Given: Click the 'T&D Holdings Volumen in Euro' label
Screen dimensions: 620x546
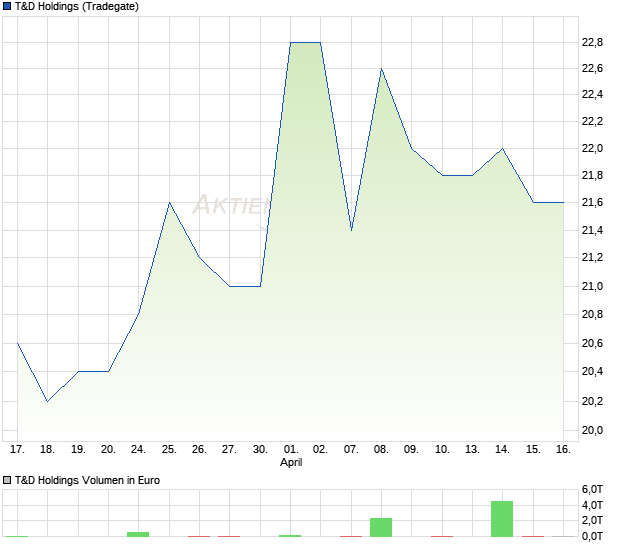Looking at the screenshot, I should (x=87, y=480).
